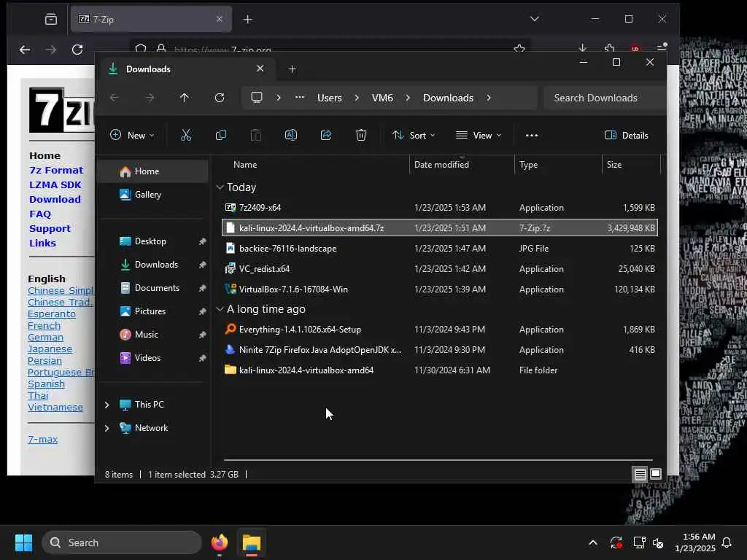This screenshot has width=747, height=560.
Task: Click the Paste clipboard icon in toolbar
Action: [x=256, y=135]
